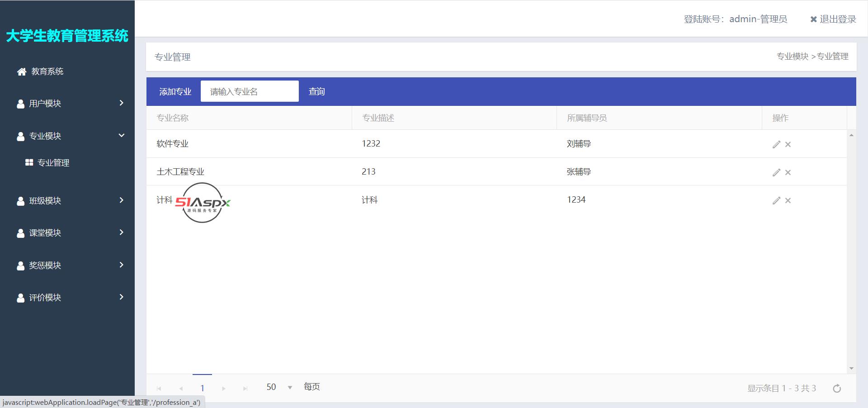Screen dimensions: 868x408
Task: Delete the 土木工程专业 row with X icon
Action: (x=788, y=172)
